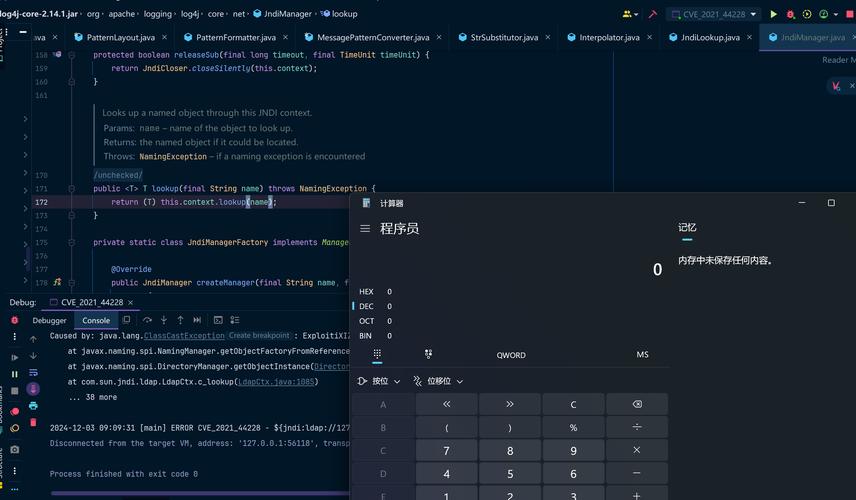Click the green Run button in toolbar
This screenshot has width=856, height=500.
[773, 15]
